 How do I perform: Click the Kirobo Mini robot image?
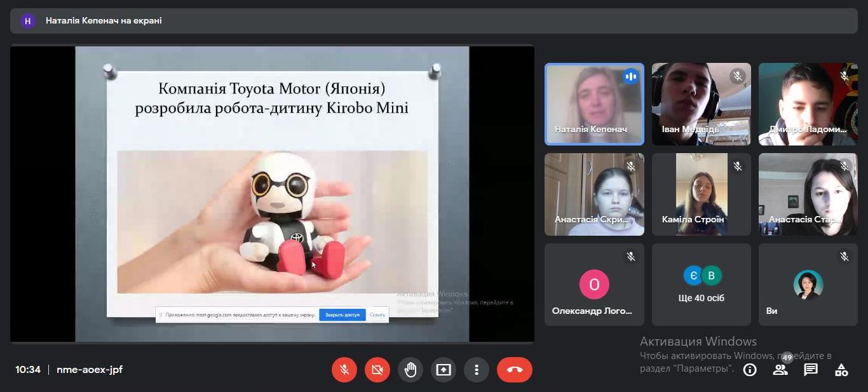click(x=273, y=222)
